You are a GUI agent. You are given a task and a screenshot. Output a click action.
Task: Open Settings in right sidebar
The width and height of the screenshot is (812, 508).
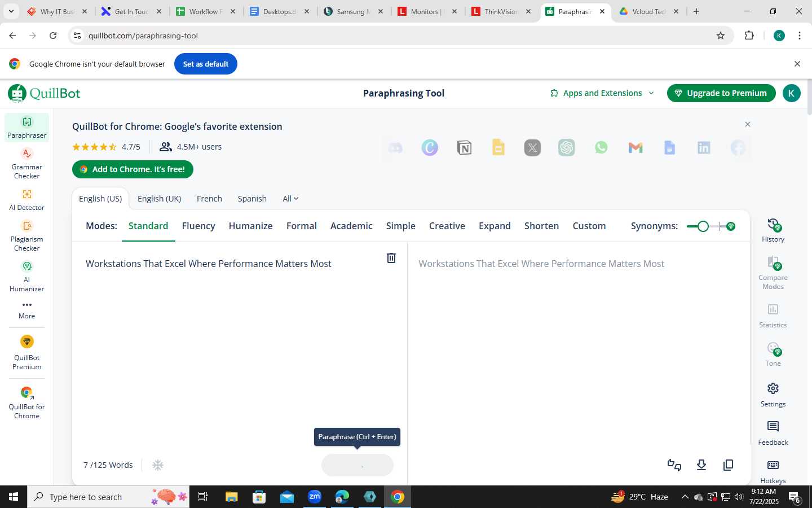coord(773,395)
